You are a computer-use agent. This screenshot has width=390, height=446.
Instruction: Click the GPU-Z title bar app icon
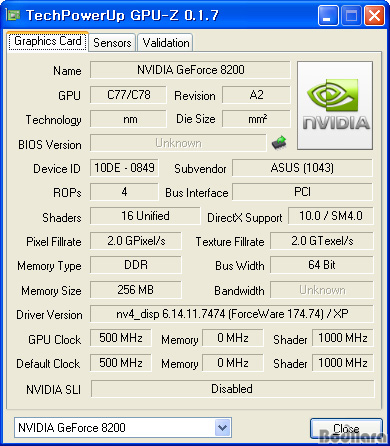(x=13, y=15)
